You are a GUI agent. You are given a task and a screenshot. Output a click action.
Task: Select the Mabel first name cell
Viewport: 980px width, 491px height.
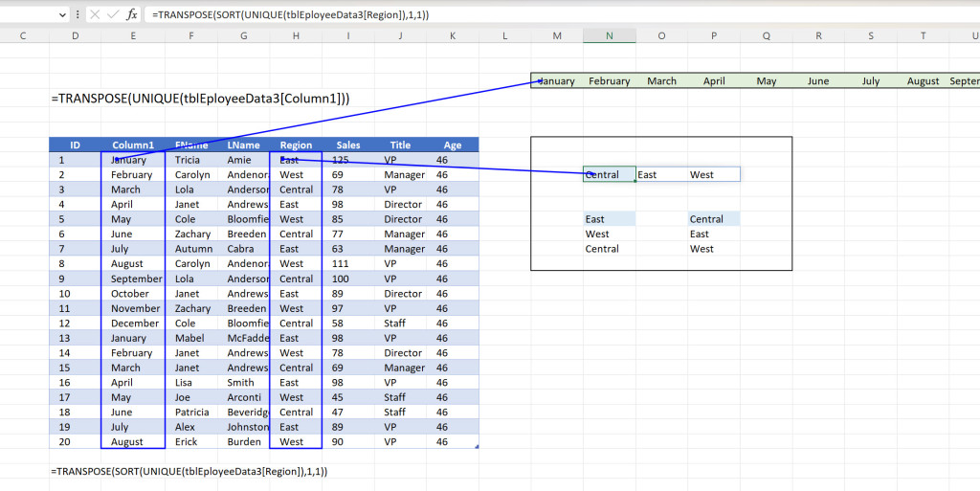[x=191, y=338]
